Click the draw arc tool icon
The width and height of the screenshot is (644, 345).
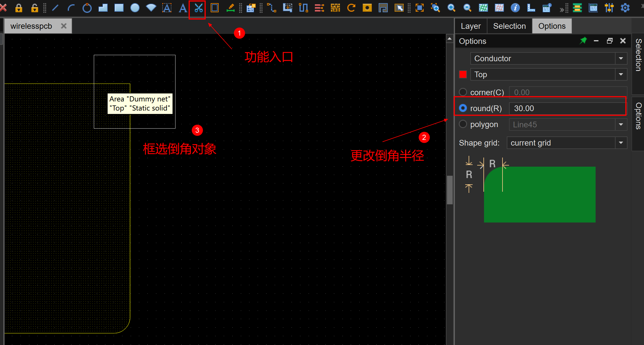71,8
